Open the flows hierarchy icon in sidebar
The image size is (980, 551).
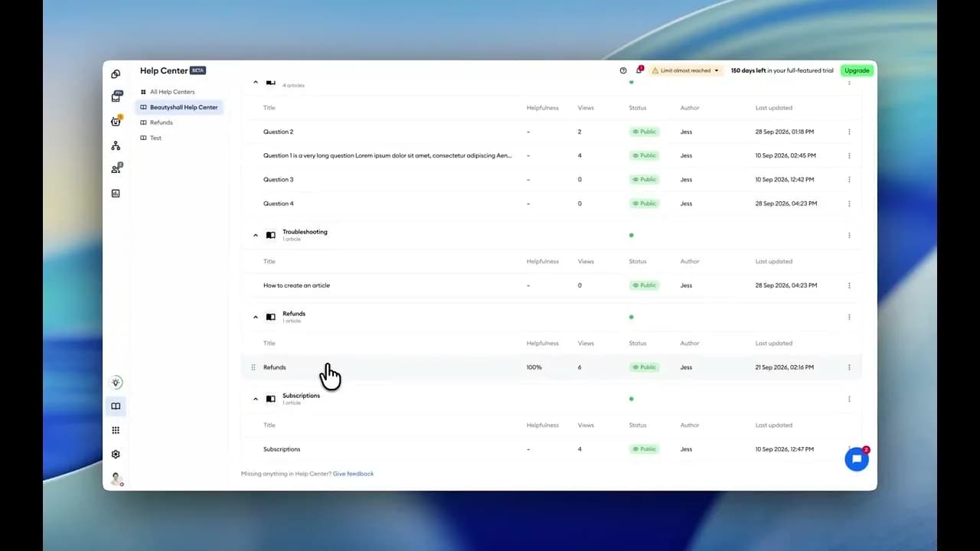116,145
